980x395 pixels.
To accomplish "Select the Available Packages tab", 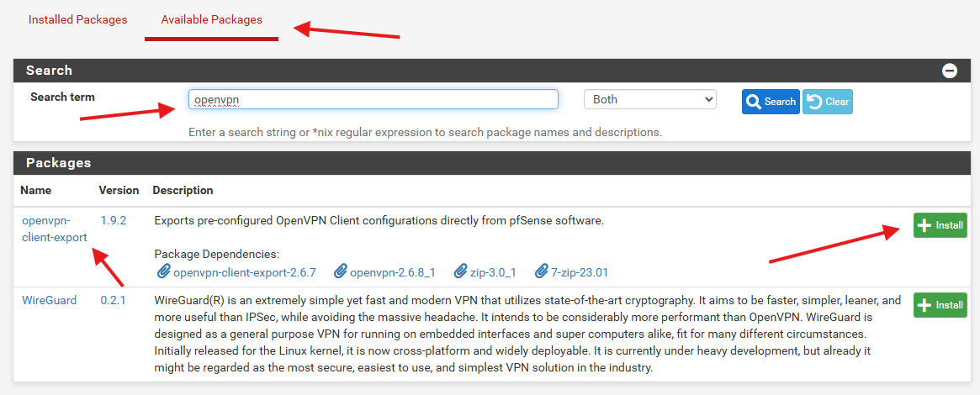I will (x=211, y=20).
